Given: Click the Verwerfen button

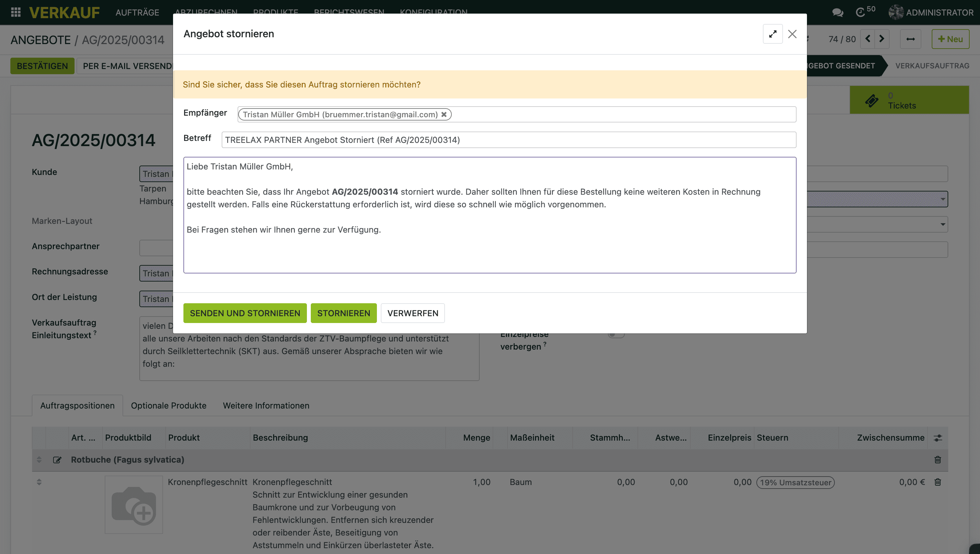Looking at the screenshot, I should (x=413, y=313).
